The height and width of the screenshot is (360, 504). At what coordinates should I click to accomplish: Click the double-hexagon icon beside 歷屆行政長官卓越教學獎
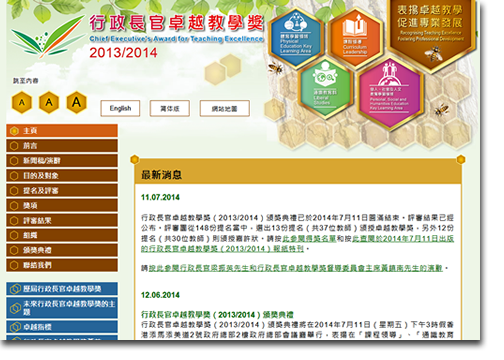pos(15,289)
